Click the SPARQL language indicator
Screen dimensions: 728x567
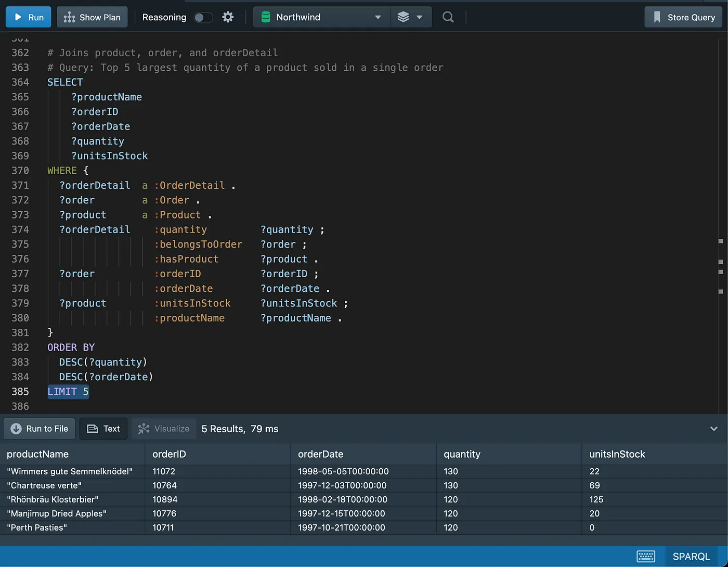(691, 556)
